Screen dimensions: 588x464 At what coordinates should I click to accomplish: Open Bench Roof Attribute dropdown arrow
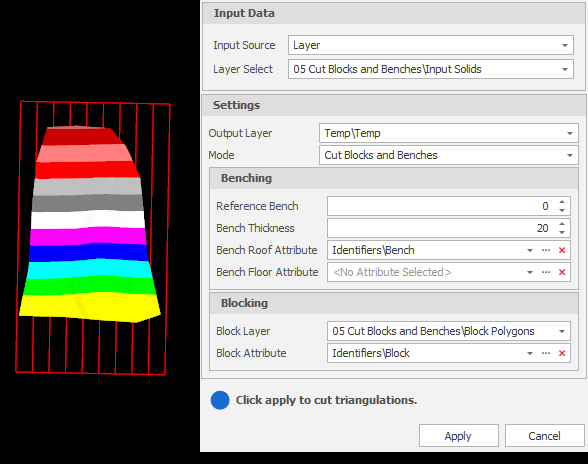point(530,250)
